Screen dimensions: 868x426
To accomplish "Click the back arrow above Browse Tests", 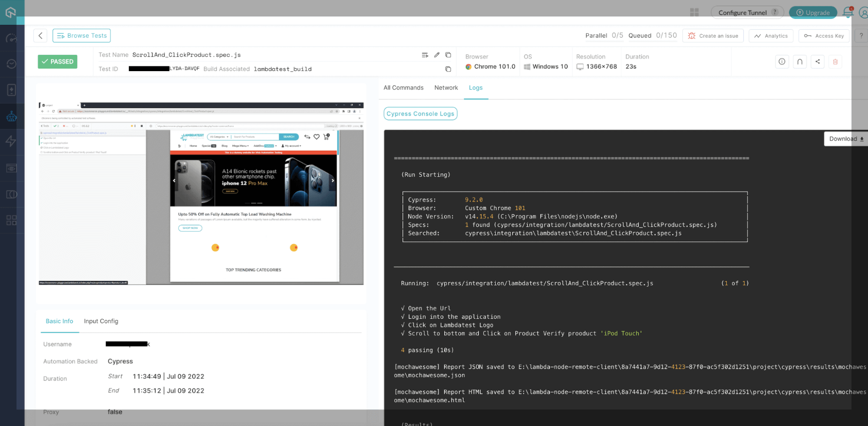I will 40,36.
